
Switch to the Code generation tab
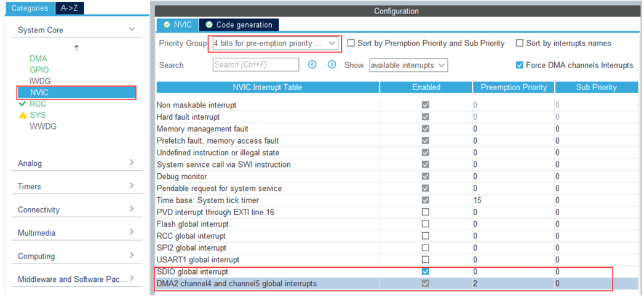click(x=239, y=25)
